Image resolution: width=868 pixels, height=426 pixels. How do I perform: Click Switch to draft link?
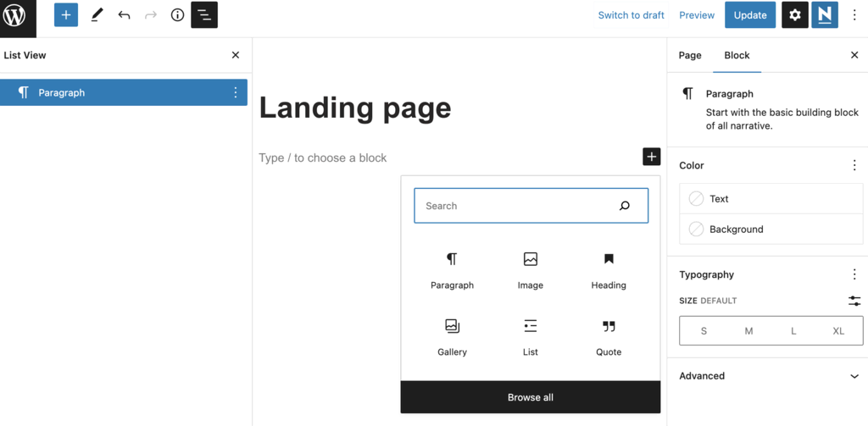pos(631,15)
